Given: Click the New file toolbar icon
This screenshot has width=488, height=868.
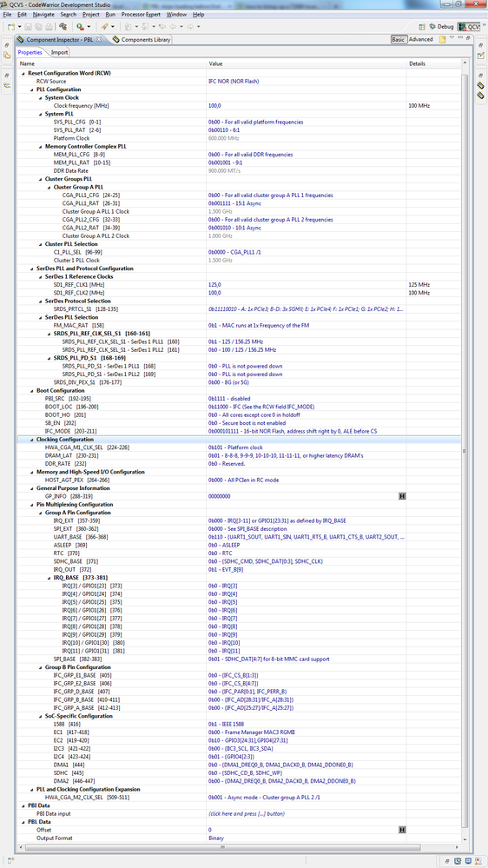Looking at the screenshot, I should point(10,27).
